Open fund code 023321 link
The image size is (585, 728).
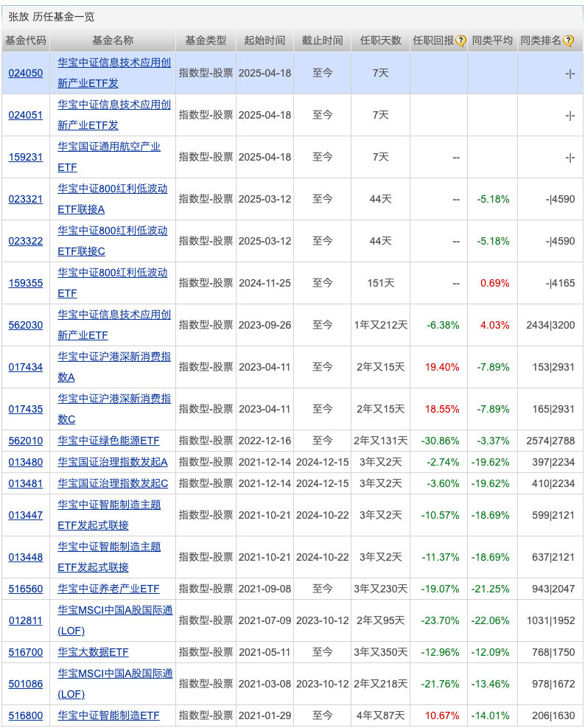point(26,199)
